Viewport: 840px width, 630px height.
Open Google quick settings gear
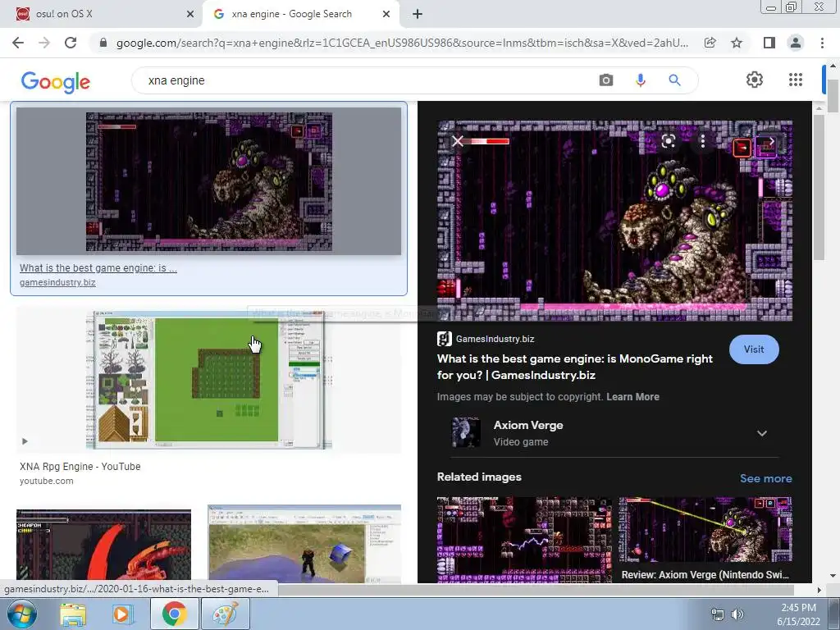tap(755, 80)
